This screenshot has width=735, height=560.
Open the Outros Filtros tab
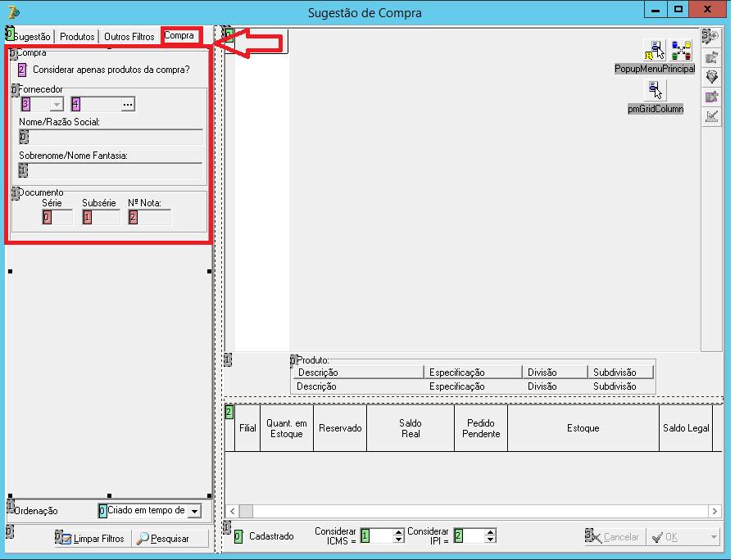coord(129,37)
